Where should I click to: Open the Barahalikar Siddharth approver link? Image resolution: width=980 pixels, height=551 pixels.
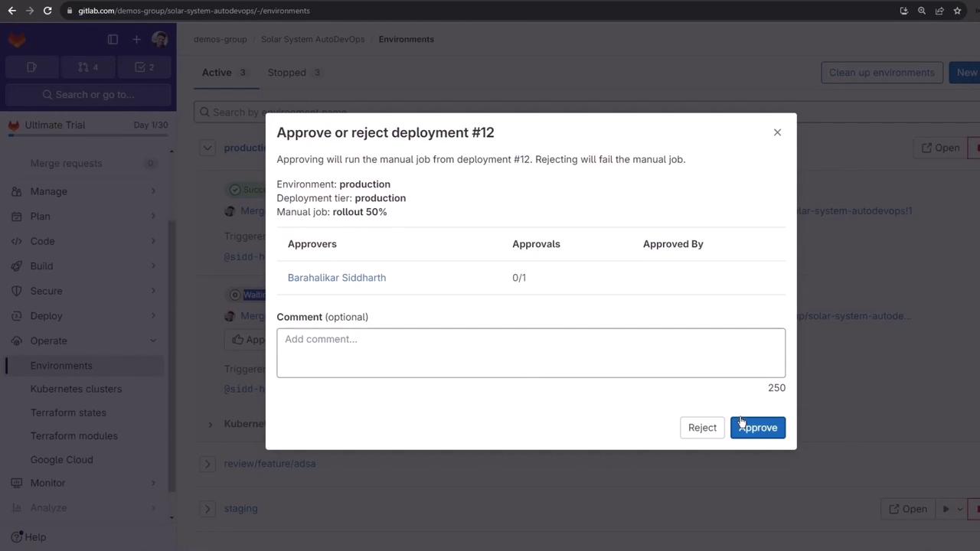click(x=337, y=278)
